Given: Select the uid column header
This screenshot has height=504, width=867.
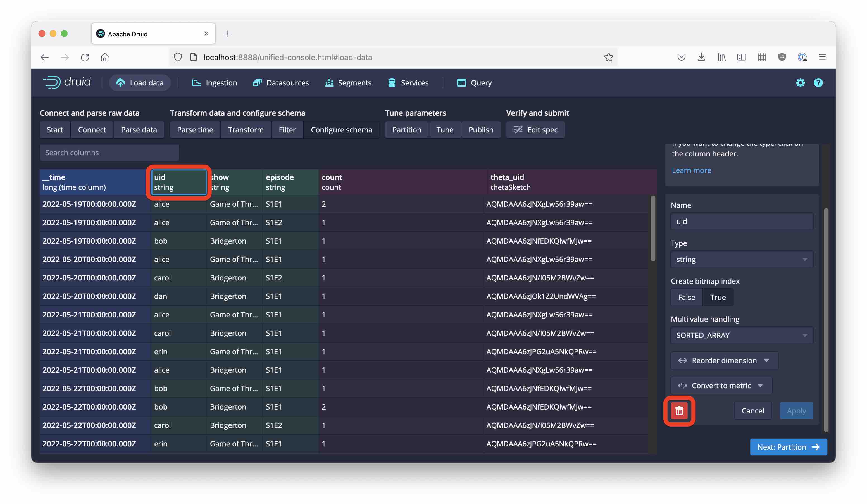Looking at the screenshot, I should pos(178,182).
